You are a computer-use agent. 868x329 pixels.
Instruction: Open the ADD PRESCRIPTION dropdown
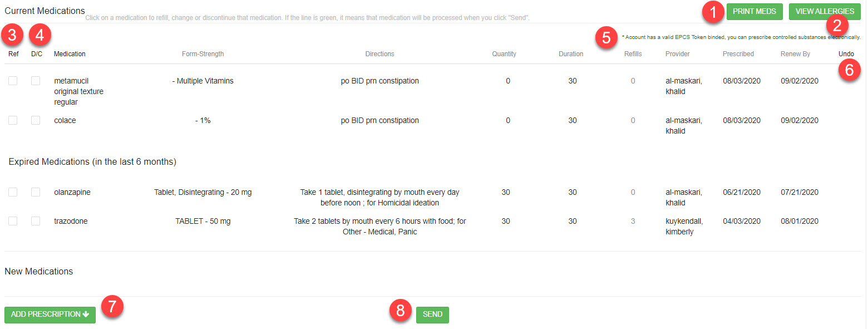[x=50, y=315]
